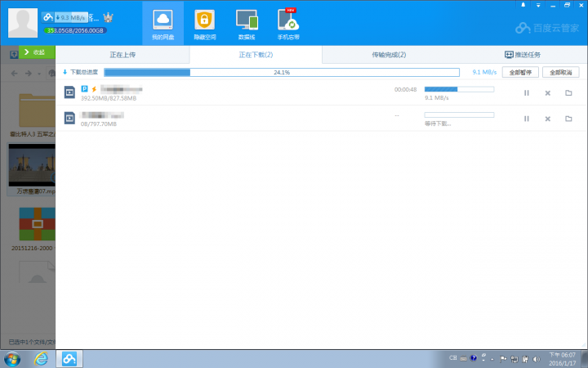Switch to the 传输完成(2) tab
Screen dimensions: 588x368
point(389,55)
